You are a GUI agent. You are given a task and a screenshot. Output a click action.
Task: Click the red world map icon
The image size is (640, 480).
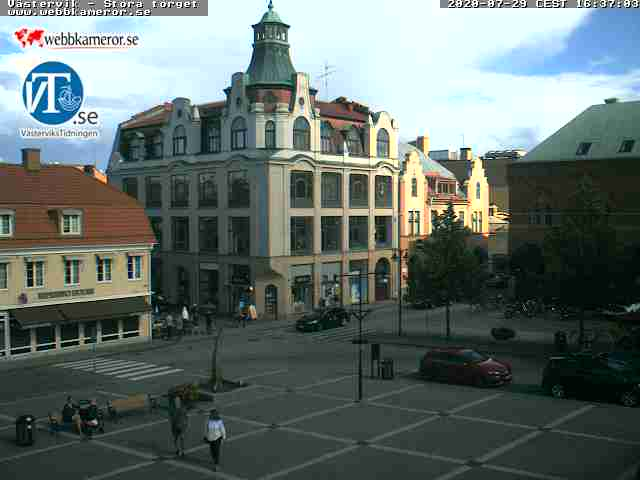(29, 38)
